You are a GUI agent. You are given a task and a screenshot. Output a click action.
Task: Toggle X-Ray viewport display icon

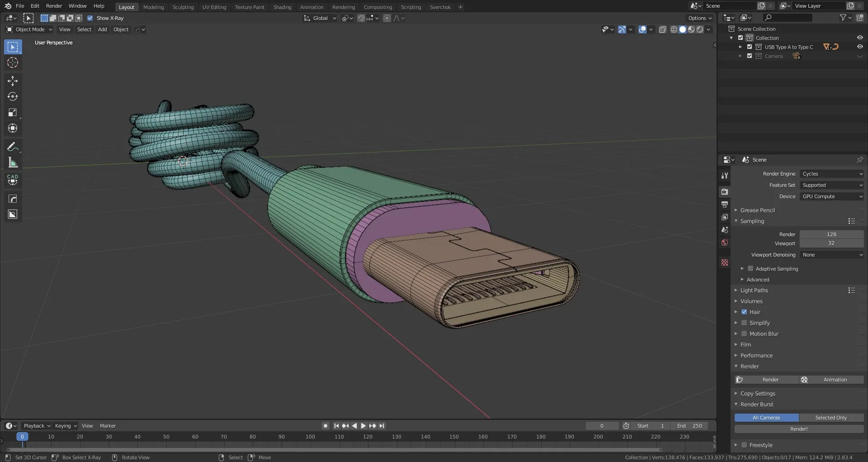663,29
